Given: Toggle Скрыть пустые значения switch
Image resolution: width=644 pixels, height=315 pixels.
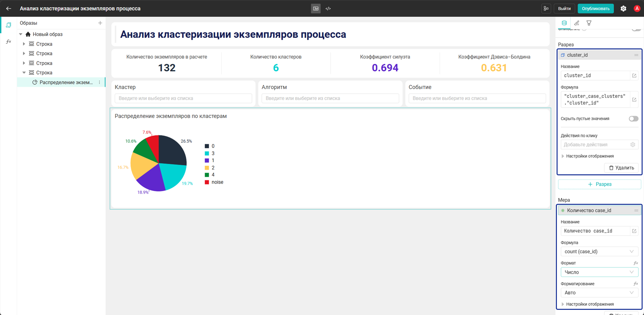Looking at the screenshot, I should click(x=633, y=119).
